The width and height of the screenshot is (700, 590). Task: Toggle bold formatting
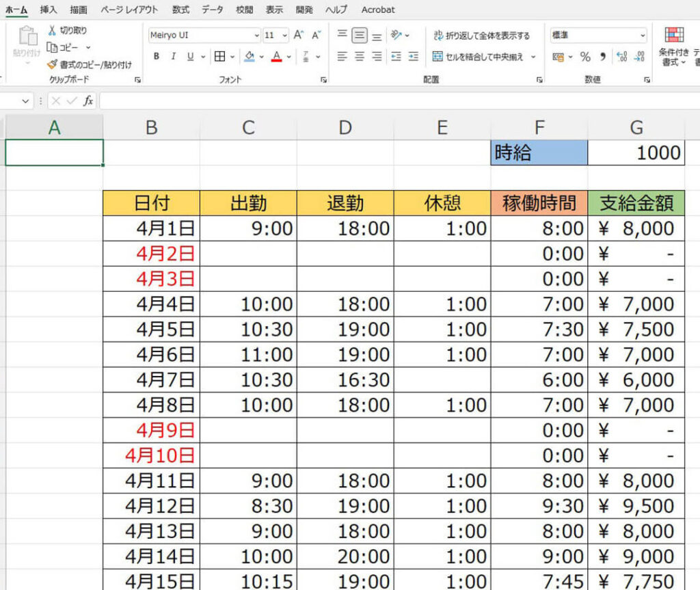(x=157, y=57)
